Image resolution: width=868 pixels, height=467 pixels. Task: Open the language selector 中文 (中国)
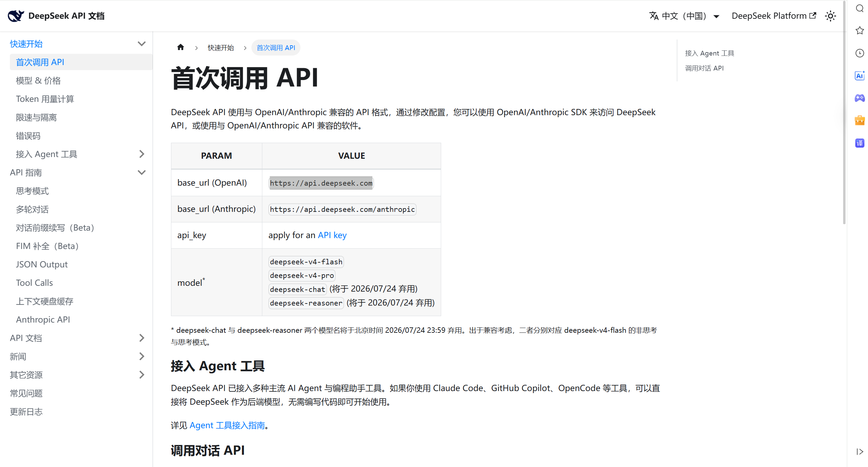(684, 16)
